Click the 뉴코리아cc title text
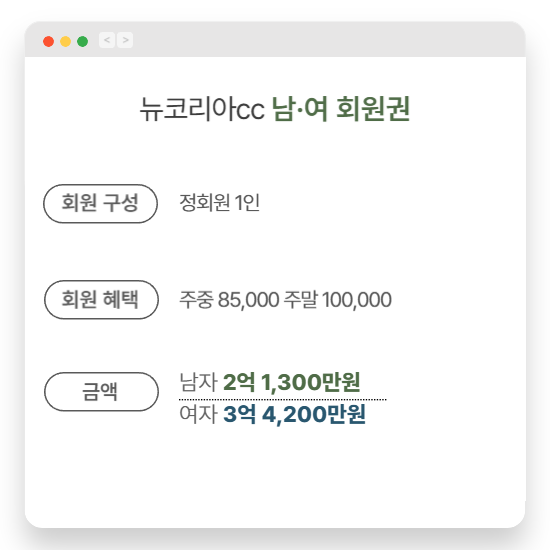Viewport: 550px width, 550px height. (202, 109)
